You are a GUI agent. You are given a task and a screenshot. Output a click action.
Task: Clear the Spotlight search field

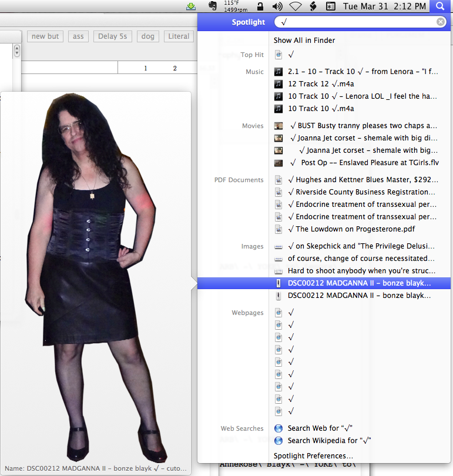(x=441, y=22)
